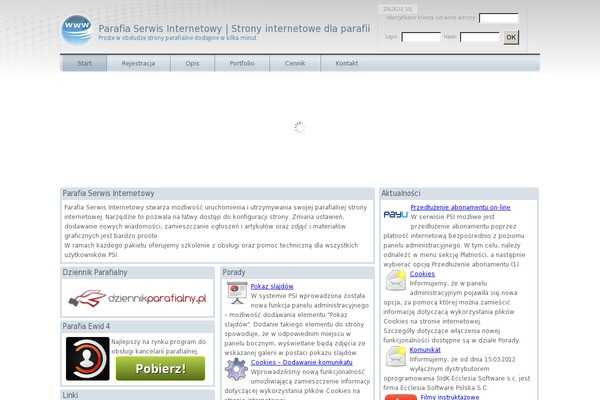600x400 pixels.
Task: Click the PayU logo in Aktualności
Action: (x=396, y=215)
